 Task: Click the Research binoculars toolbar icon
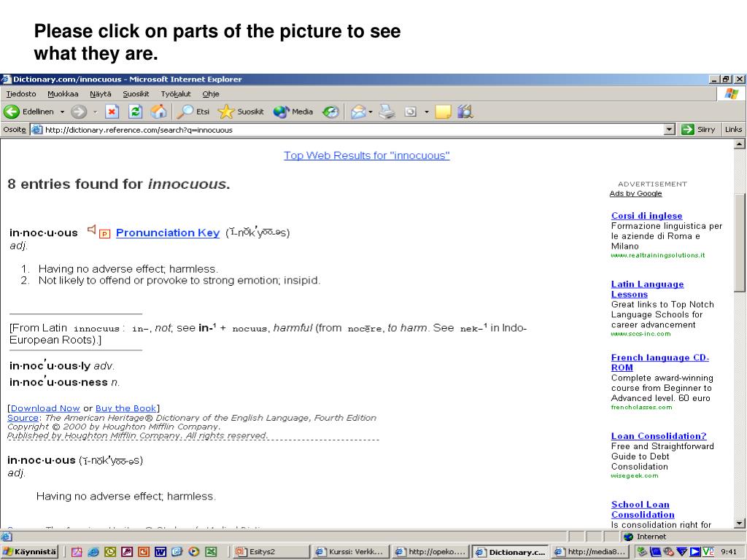(465, 112)
